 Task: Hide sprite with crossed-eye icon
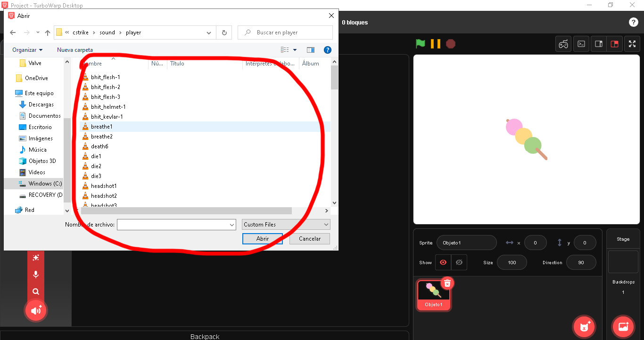click(459, 262)
